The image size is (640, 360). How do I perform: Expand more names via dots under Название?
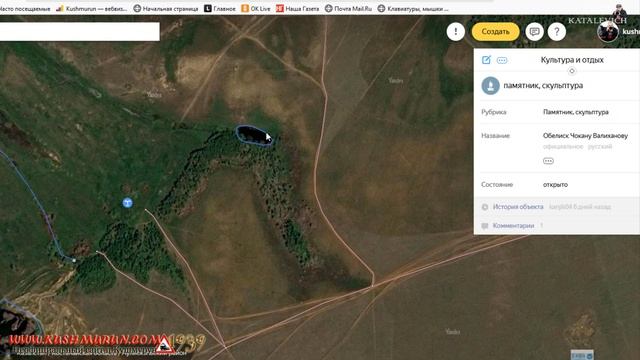click(x=548, y=161)
